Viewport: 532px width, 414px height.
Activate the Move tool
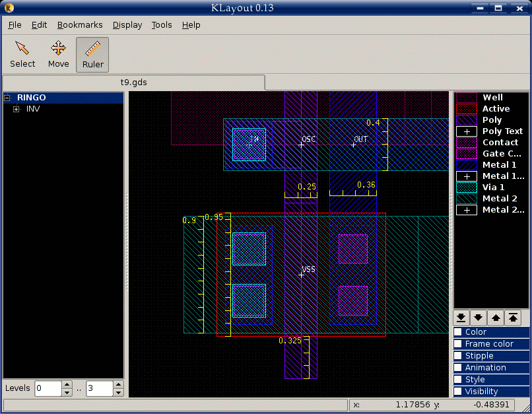[58, 54]
